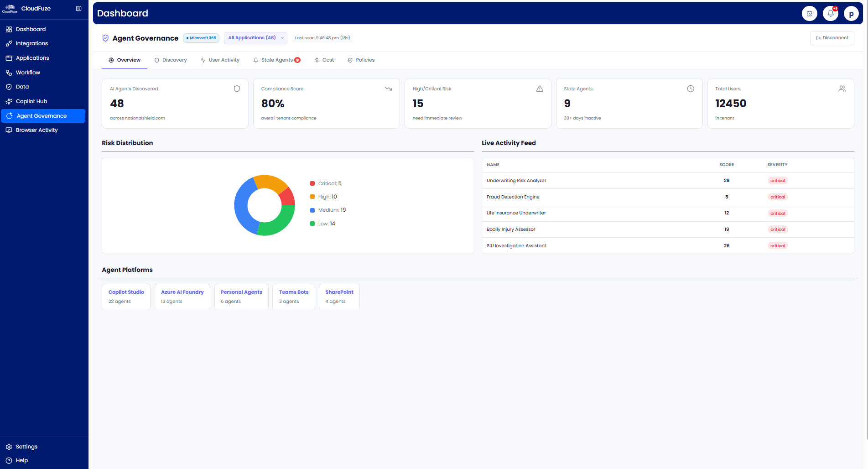Open Browser Activity in the sidebar
The height and width of the screenshot is (469, 868).
pyautogui.click(x=43, y=130)
